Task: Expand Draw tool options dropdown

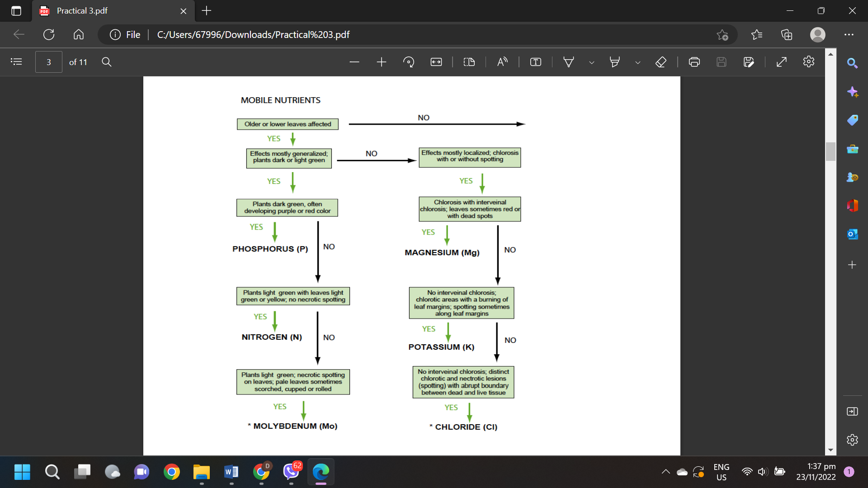Action: click(x=592, y=63)
